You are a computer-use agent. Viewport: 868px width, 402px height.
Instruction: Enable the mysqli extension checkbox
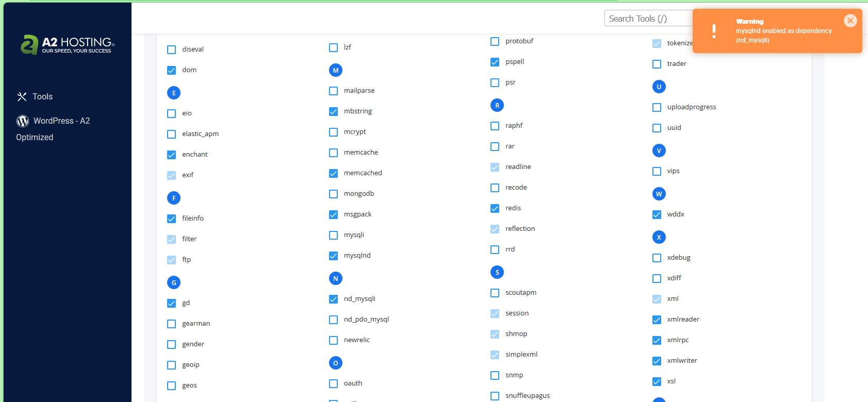[334, 235]
